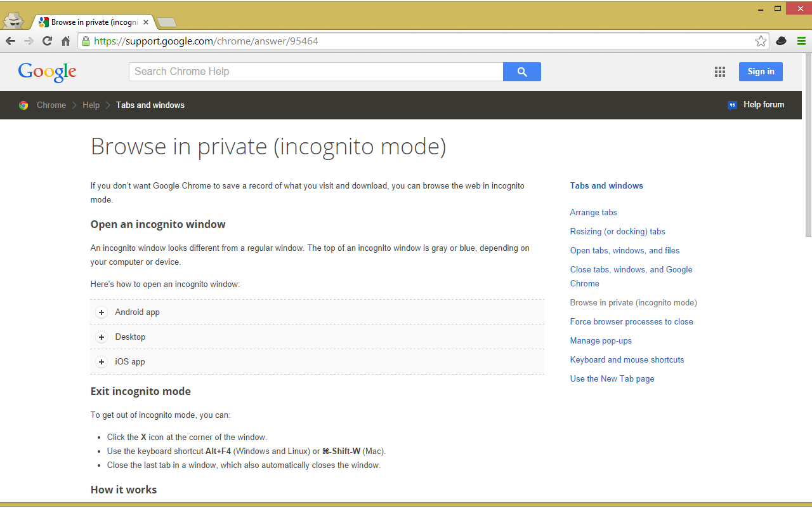Image resolution: width=812 pixels, height=508 pixels.
Task: Select Browse in private (incognito mode) sidebar item
Action: (634, 303)
